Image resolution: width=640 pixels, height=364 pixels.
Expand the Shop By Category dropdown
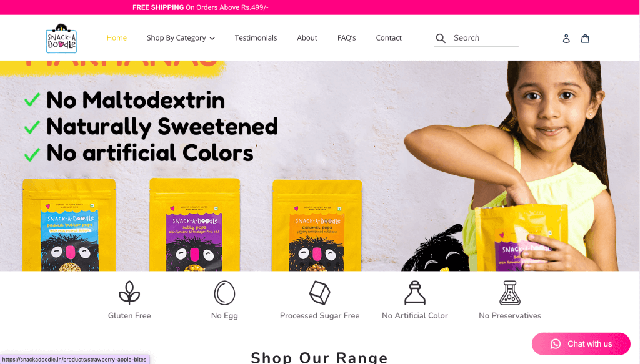tap(181, 38)
